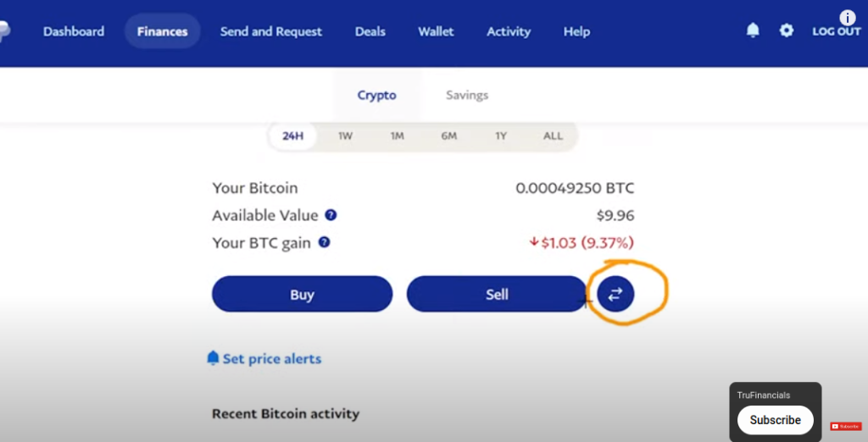The height and width of the screenshot is (442, 868).
Task: Click help icon beside Your BTC gain
Action: [x=324, y=241]
